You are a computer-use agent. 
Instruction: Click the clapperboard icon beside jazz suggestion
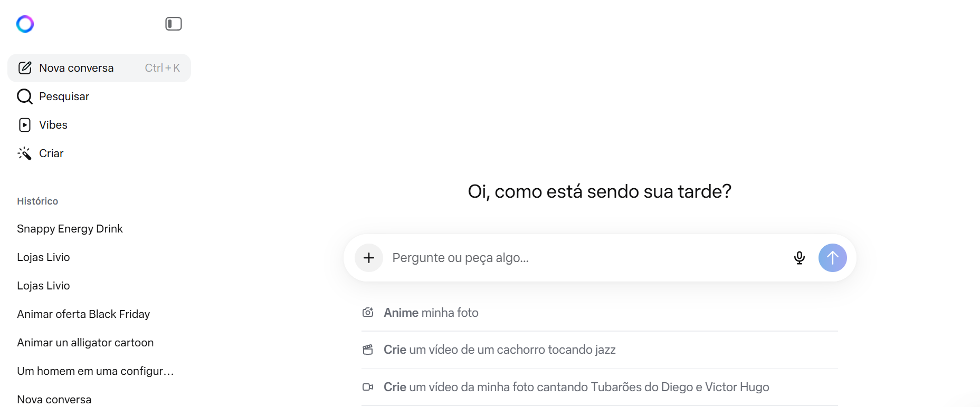368,350
